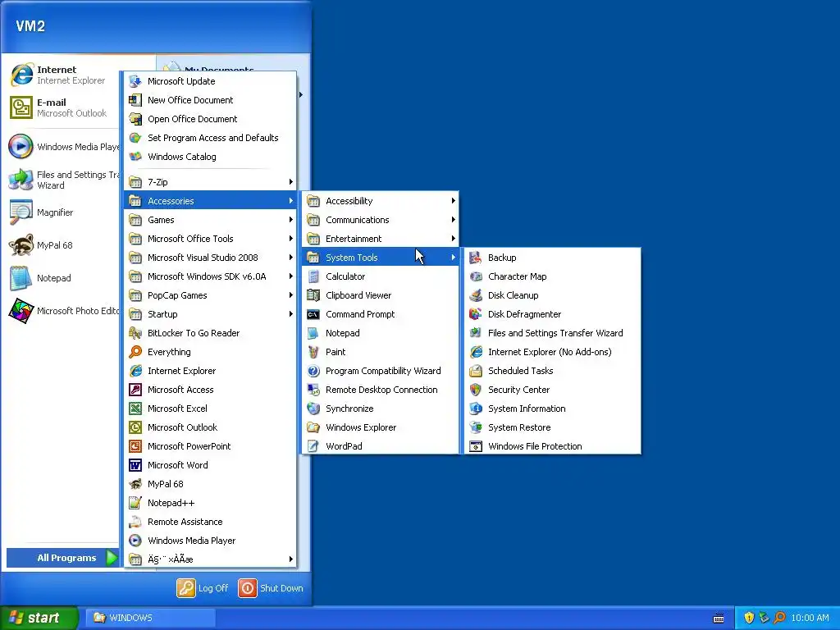Choose Notepad in Accessories submenu
This screenshot has height=630, width=840.
[x=381, y=333]
